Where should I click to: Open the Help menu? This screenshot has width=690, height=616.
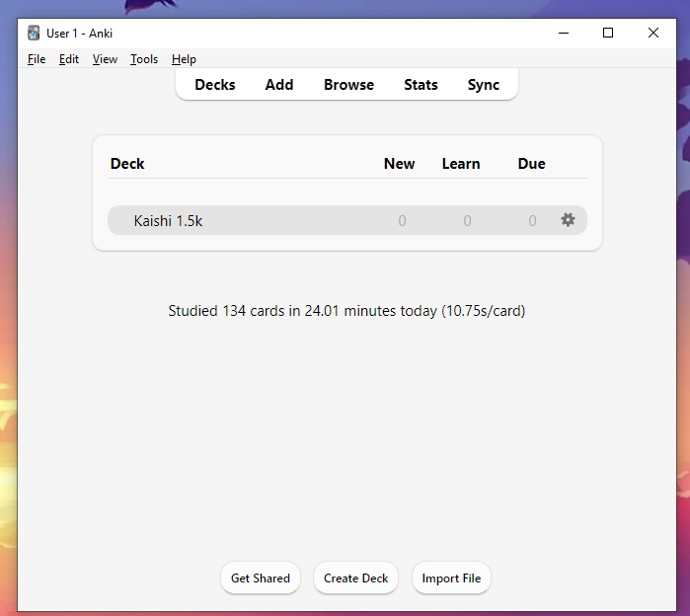pos(184,59)
